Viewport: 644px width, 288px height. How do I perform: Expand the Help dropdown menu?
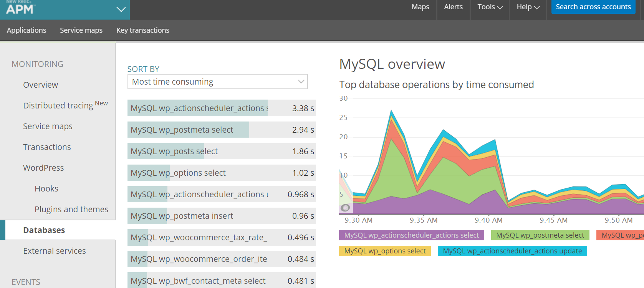coord(528,7)
